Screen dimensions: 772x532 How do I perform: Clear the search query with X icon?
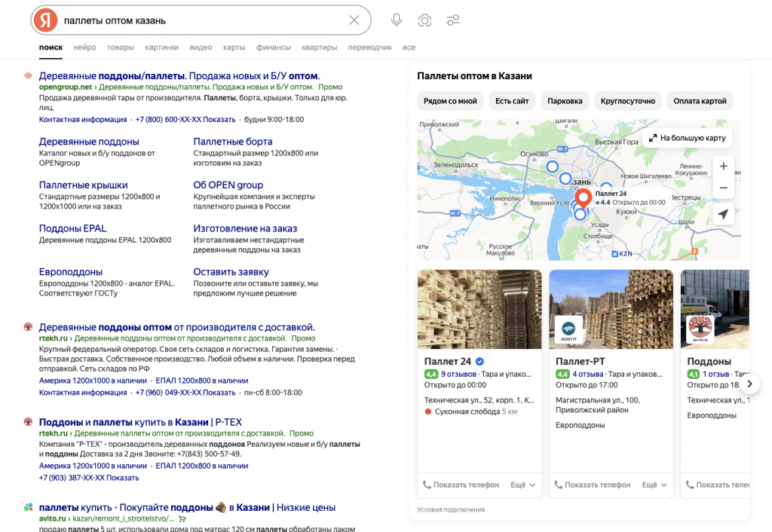pos(354,20)
